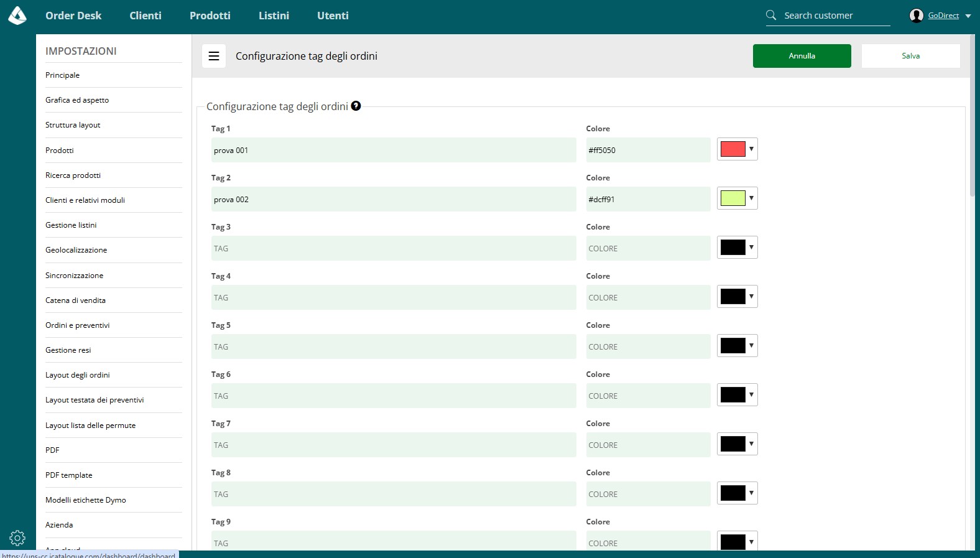Expand the GoDirect account dropdown arrow
Screen dimensions: 980x558
click(x=968, y=16)
